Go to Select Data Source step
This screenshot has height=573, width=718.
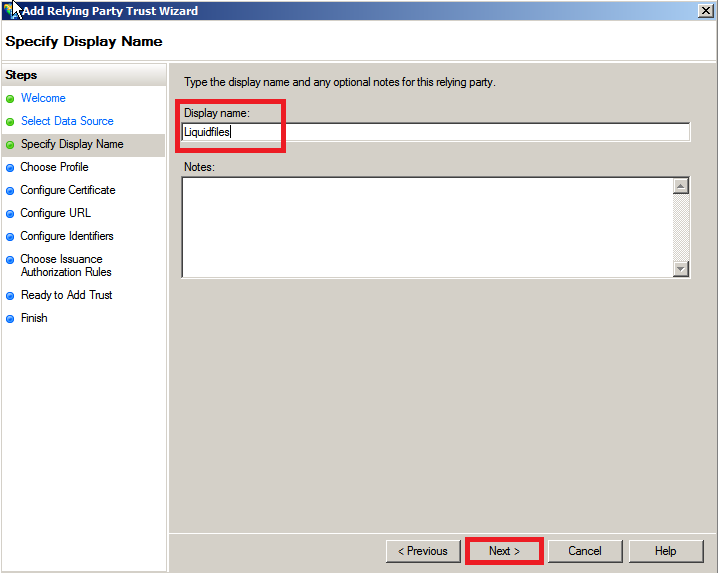tap(67, 121)
